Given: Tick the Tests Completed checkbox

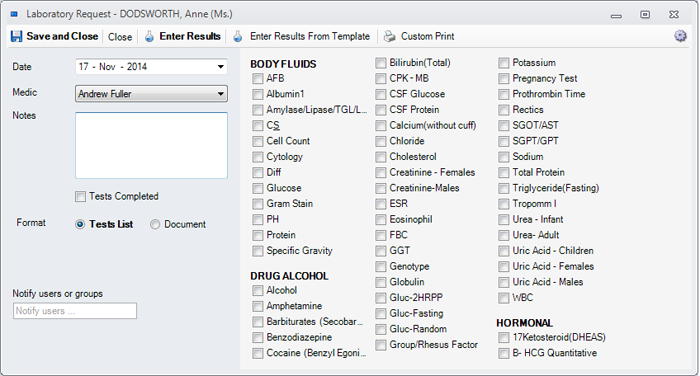Looking at the screenshot, I should [80, 196].
